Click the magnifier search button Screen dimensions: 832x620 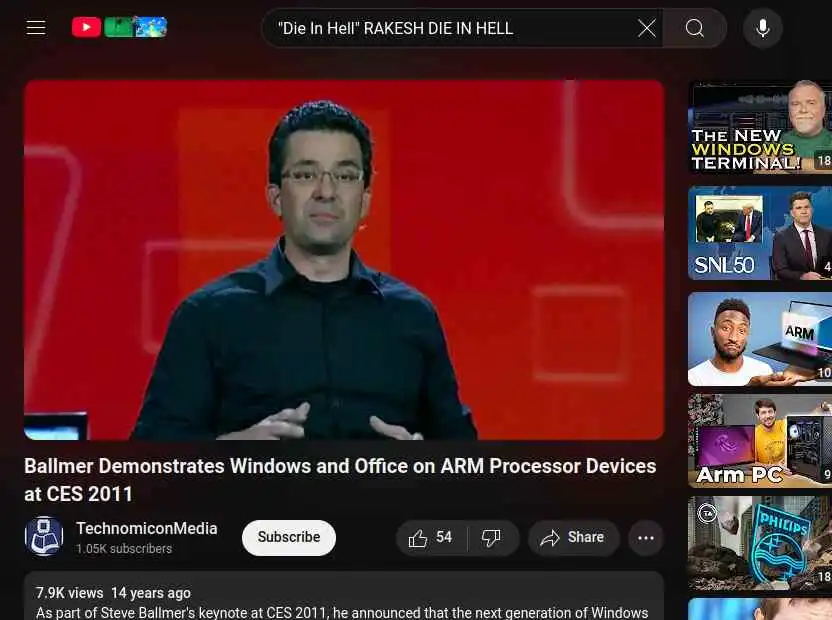tap(694, 28)
